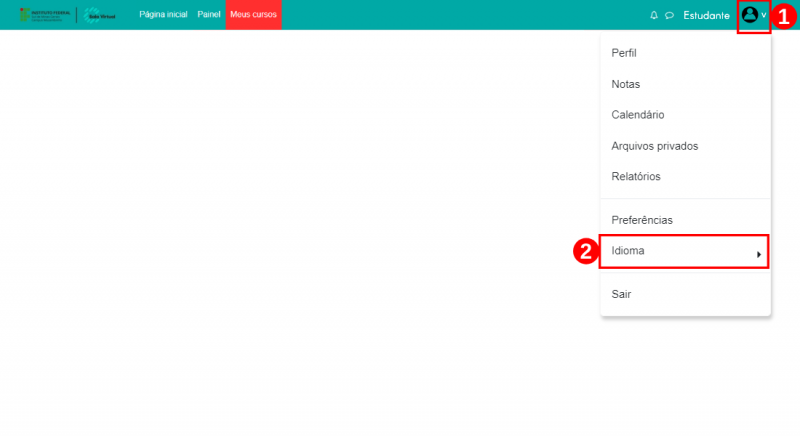Click the user avatar icon
Image resolution: width=800 pixels, height=436 pixels.
point(749,14)
